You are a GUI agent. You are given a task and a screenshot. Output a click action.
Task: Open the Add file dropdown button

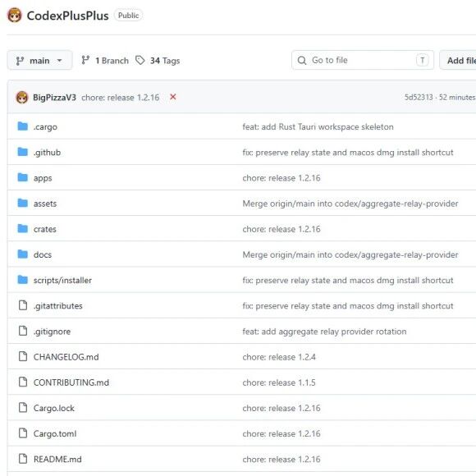(x=458, y=61)
